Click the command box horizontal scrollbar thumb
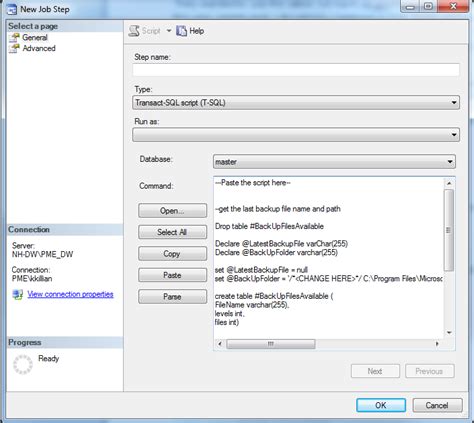Image resolution: width=474 pixels, height=423 pixels. coord(271,344)
